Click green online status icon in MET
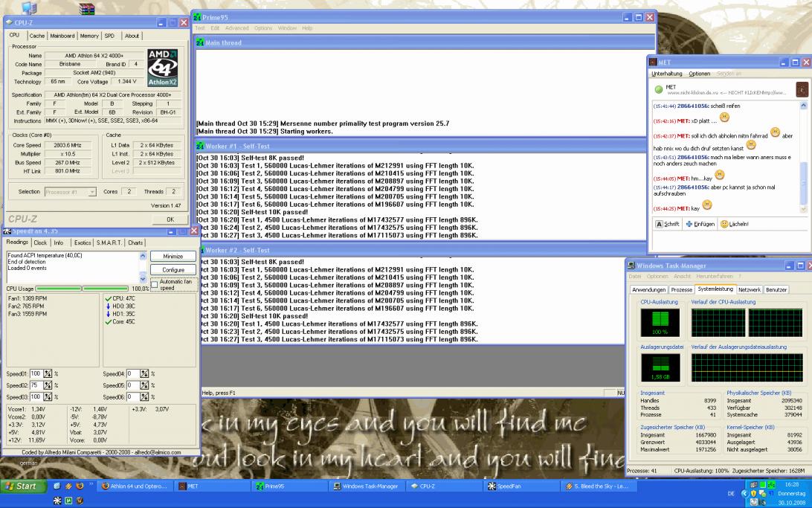812x508 pixels. 658,89
